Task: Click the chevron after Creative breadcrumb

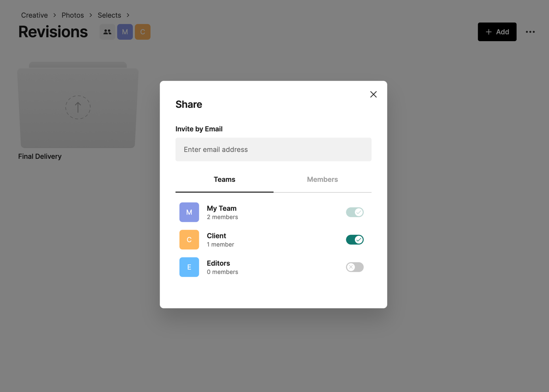Action: tap(55, 15)
